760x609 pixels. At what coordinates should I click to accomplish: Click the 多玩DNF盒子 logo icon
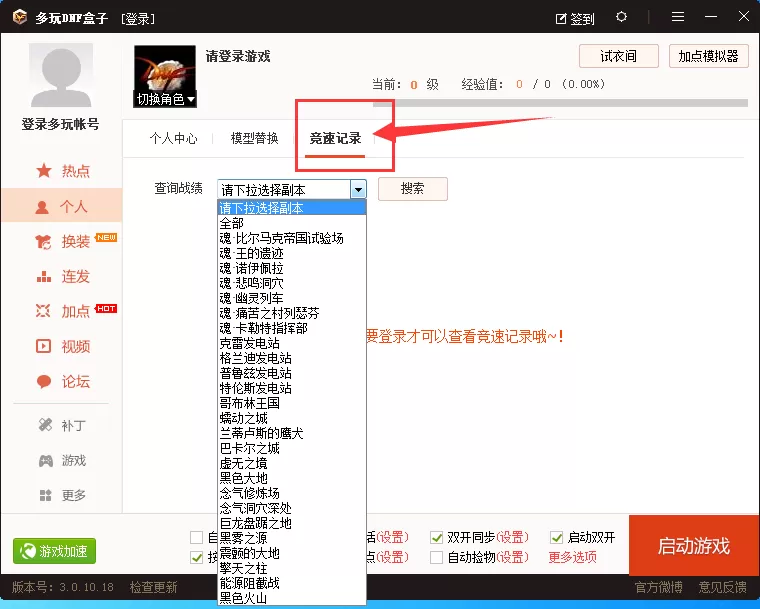pos(20,17)
